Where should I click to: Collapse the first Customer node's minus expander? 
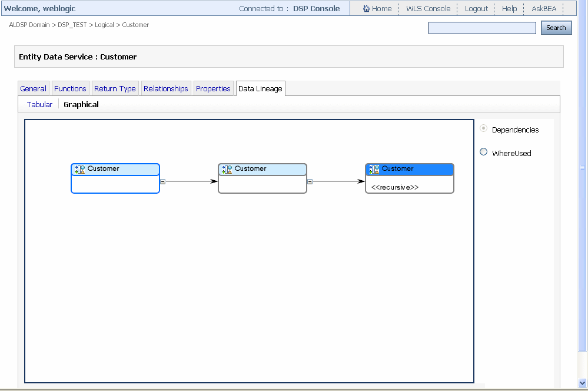(163, 181)
